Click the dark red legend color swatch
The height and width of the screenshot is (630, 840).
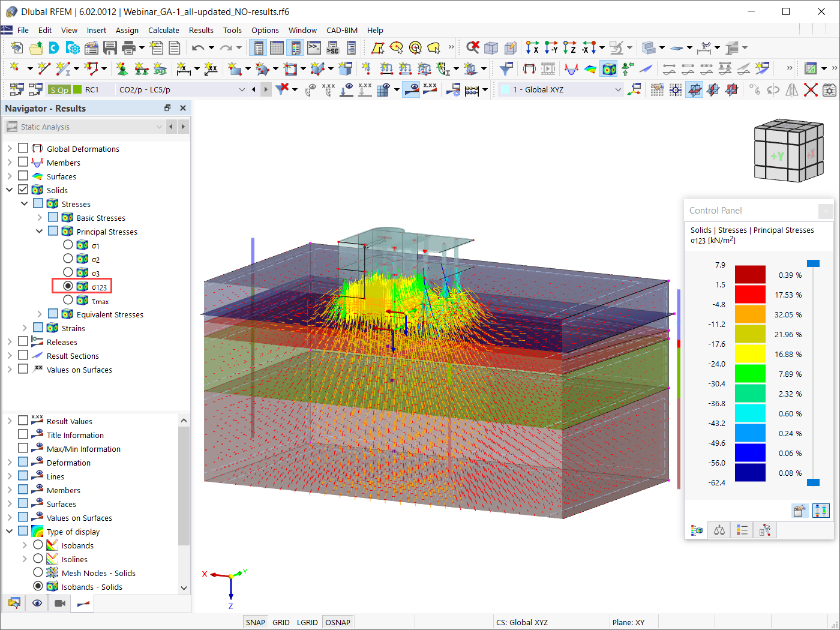pos(750,274)
